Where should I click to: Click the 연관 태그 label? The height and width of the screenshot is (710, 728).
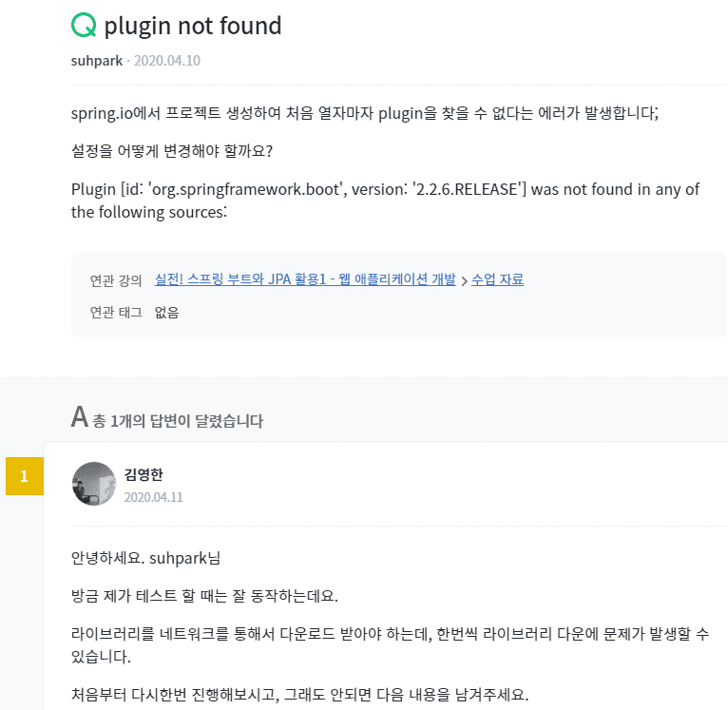pyautogui.click(x=116, y=312)
